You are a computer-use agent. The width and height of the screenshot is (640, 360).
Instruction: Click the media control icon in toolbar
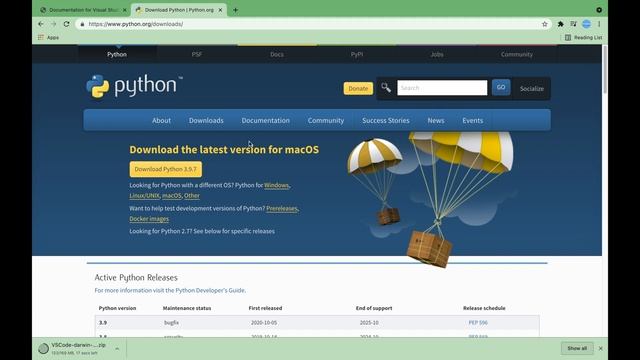pos(573,24)
